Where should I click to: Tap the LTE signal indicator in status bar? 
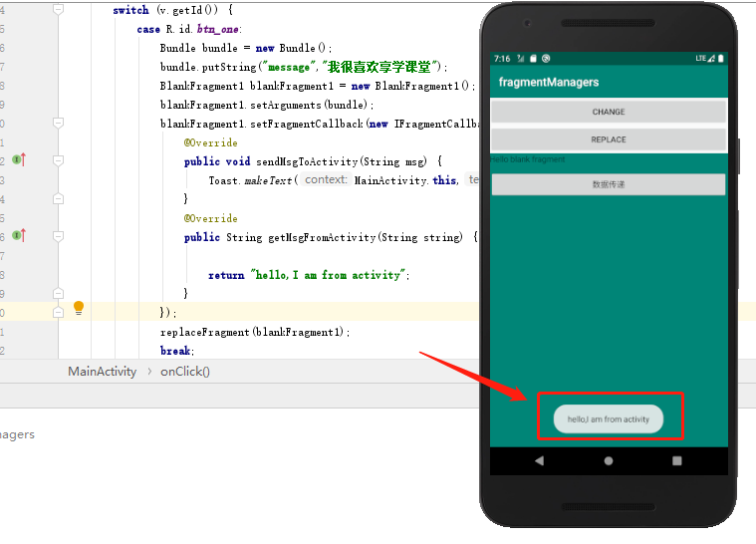pyautogui.click(x=705, y=59)
